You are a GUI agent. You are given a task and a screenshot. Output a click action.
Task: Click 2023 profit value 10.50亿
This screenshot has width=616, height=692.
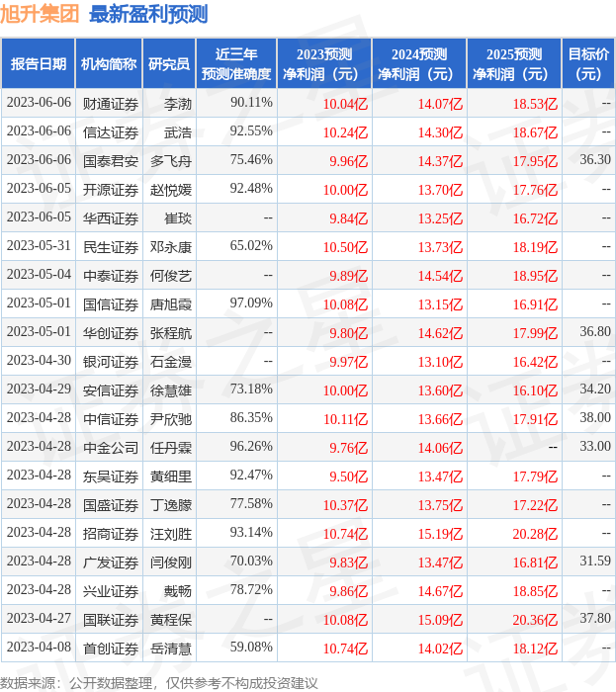pos(345,247)
